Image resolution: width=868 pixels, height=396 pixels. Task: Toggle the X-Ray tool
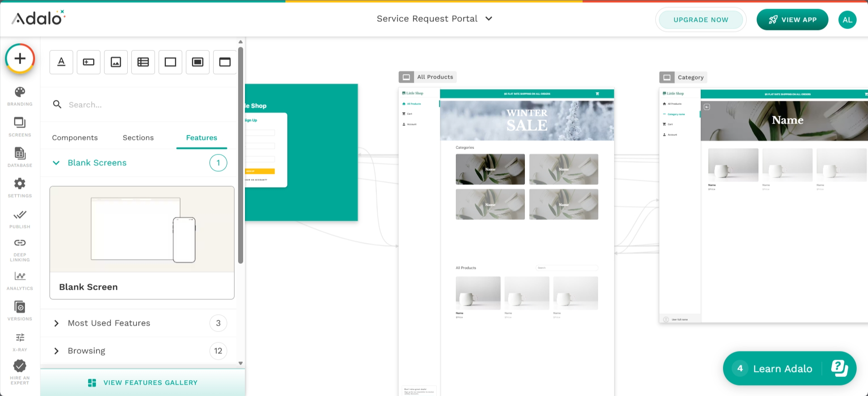20,342
